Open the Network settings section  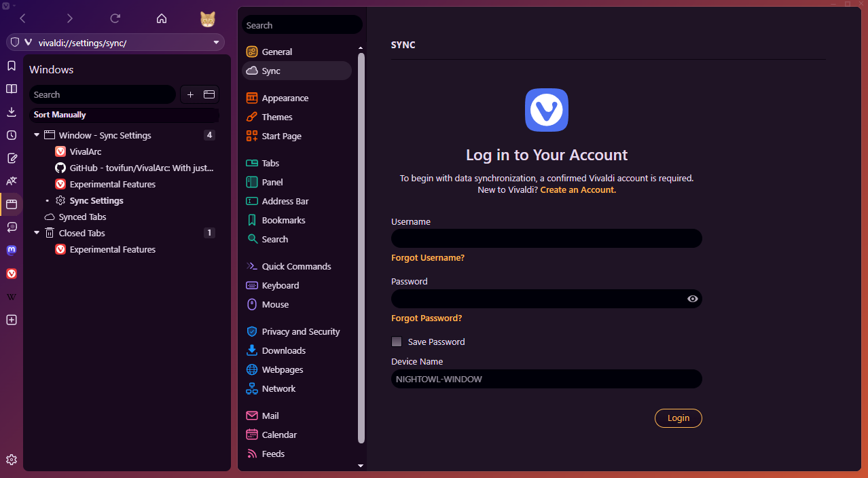297,388
